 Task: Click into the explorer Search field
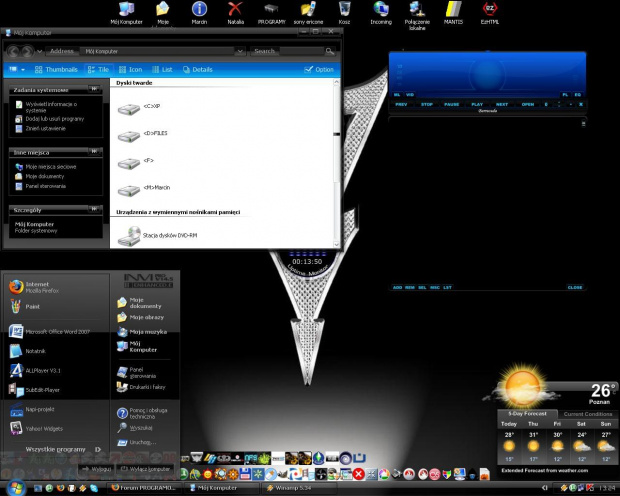pyautogui.click(x=301, y=51)
